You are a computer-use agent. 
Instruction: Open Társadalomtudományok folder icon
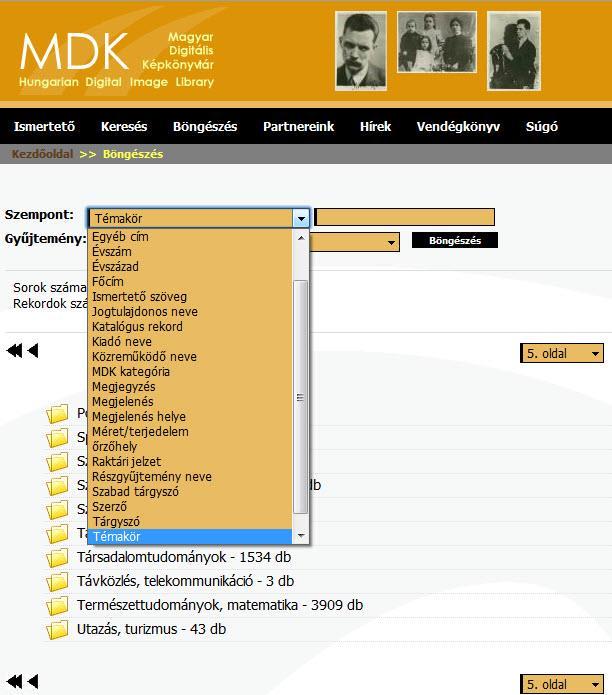[57, 558]
